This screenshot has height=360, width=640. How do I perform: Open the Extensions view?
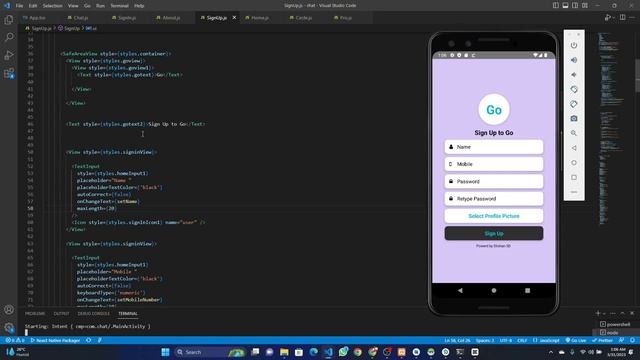tap(9, 73)
